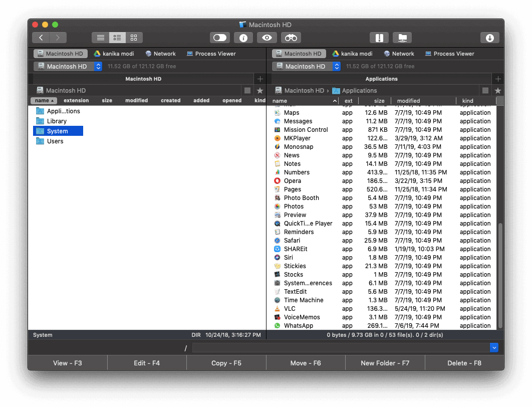Click Move - F6 button
This screenshot has height=407, width=532.
(x=306, y=363)
